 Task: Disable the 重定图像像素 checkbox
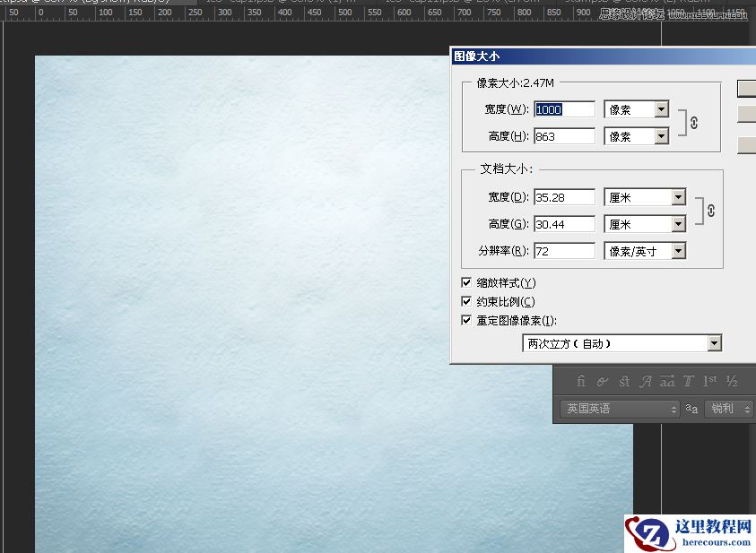[466, 320]
